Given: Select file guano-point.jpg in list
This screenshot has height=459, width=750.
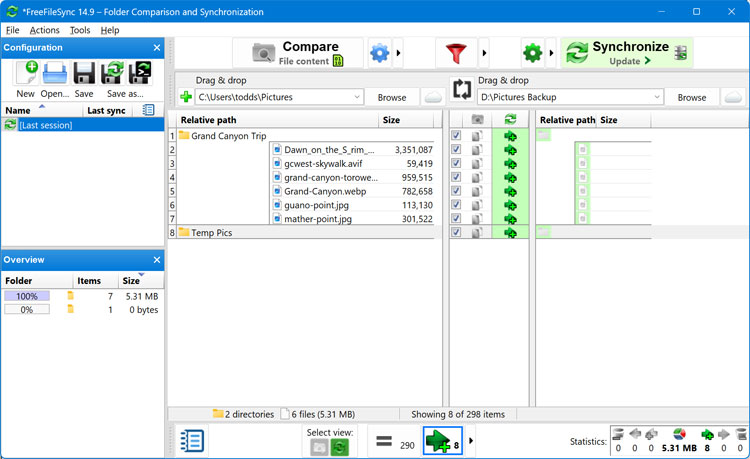Looking at the screenshot, I should coord(316,205).
